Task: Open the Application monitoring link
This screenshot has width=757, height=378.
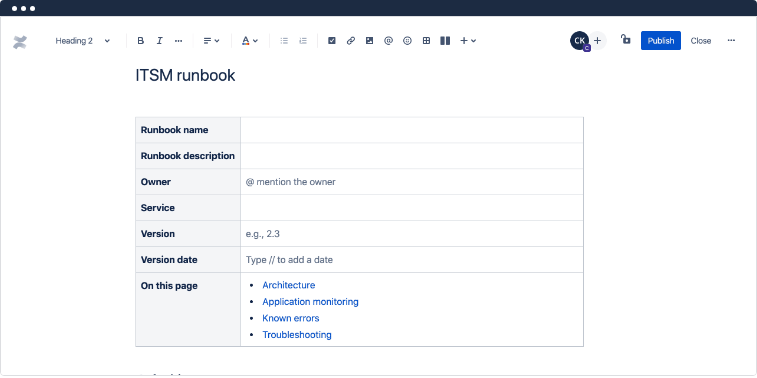Action: click(x=310, y=302)
